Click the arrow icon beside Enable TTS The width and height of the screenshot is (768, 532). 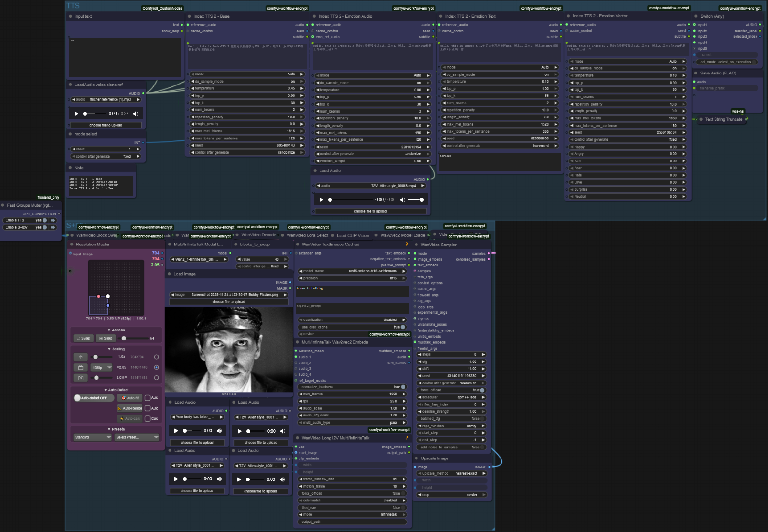pyautogui.click(x=53, y=220)
